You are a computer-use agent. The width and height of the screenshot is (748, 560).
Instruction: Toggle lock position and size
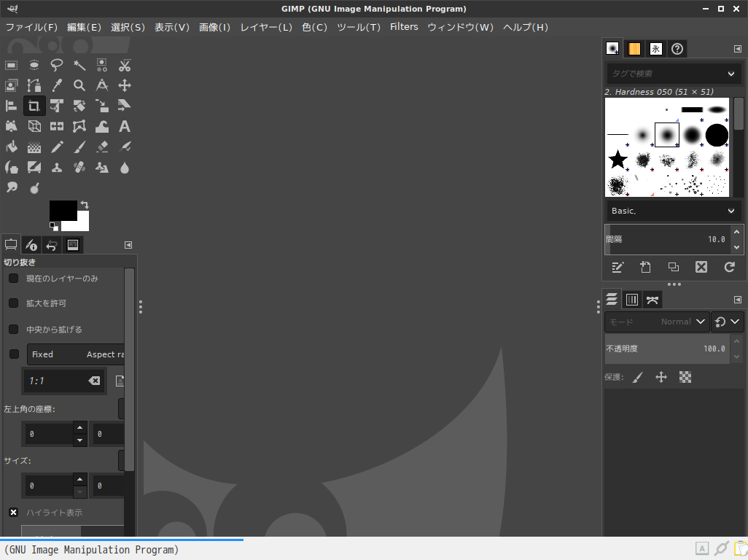tap(661, 377)
